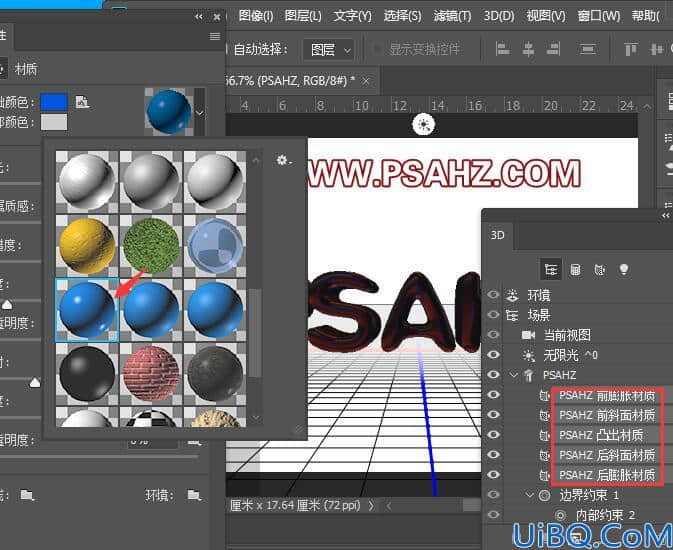The image size is (673, 550).
Task: Open the 图层(L) menu
Action: (303, 16)
